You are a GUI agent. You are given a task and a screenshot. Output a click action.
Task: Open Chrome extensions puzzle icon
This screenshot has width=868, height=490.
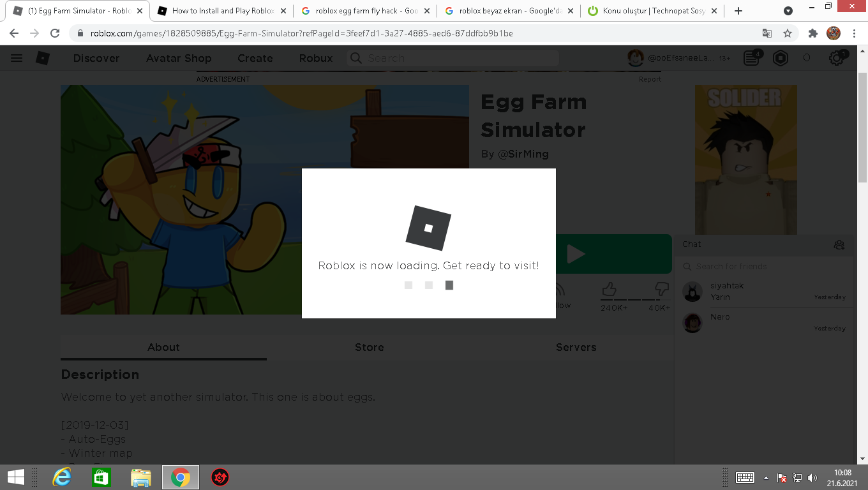pos(812,33)
